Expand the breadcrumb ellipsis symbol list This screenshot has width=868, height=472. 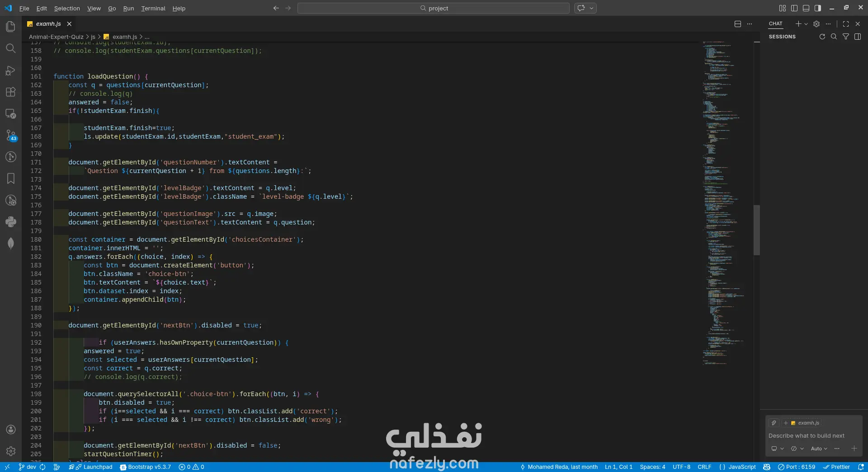coord(147,37)
